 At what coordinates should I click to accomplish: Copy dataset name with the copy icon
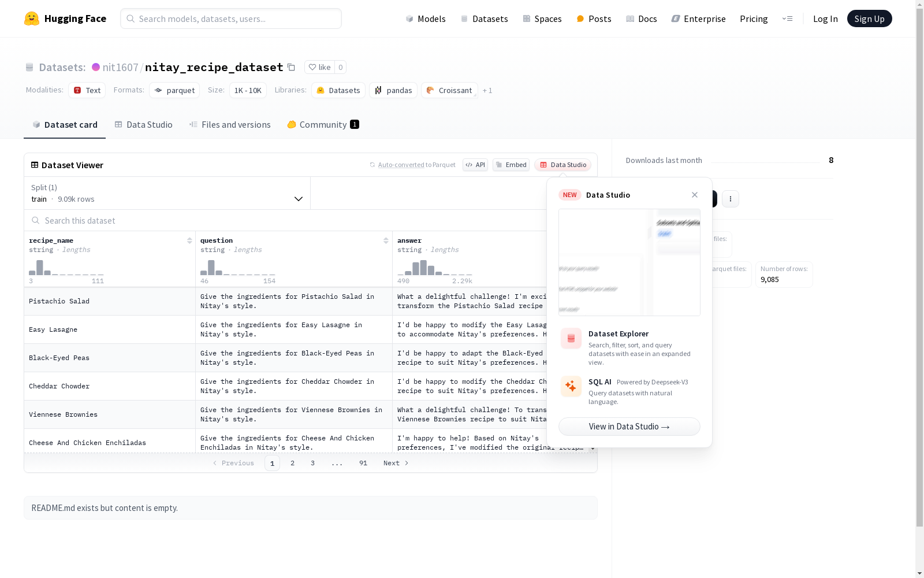pos(292,68)
